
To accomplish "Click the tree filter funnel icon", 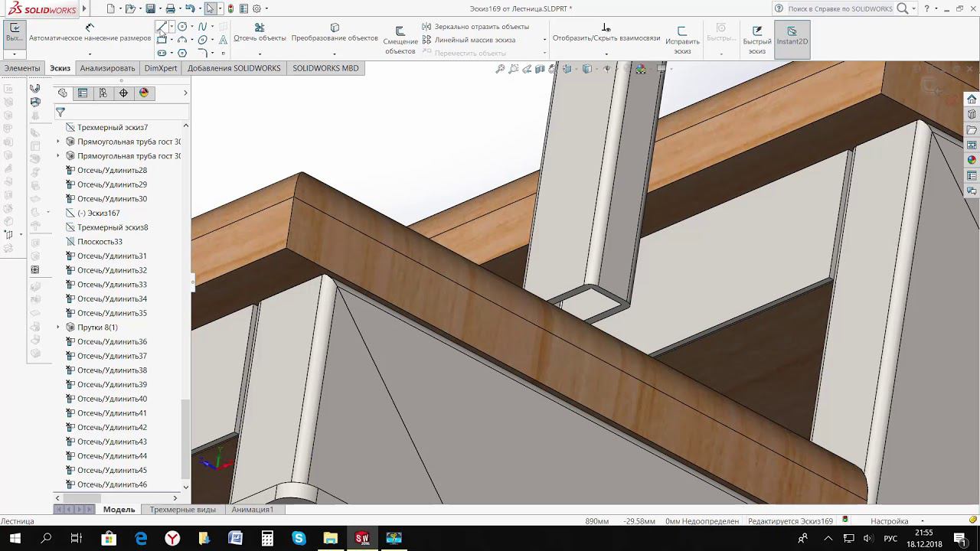I will (60, 112).
